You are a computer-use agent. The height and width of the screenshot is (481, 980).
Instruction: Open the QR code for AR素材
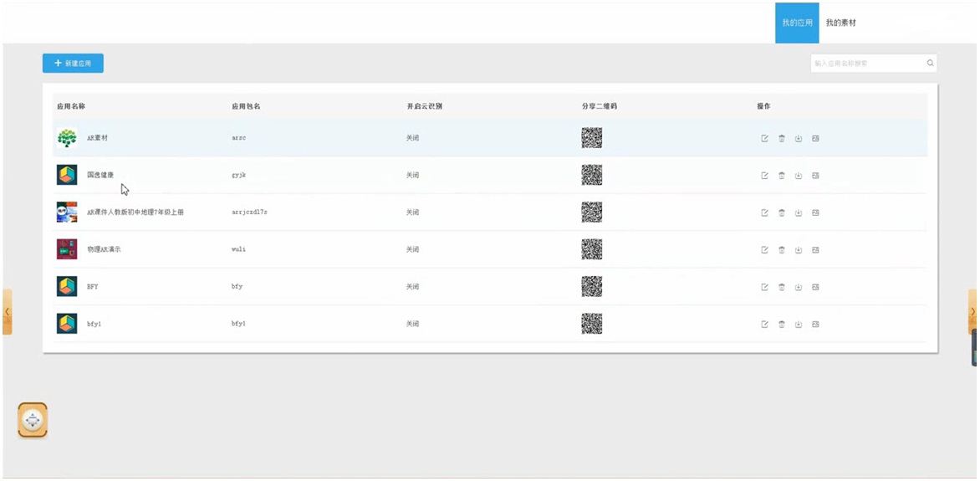(x=592, y=137)
